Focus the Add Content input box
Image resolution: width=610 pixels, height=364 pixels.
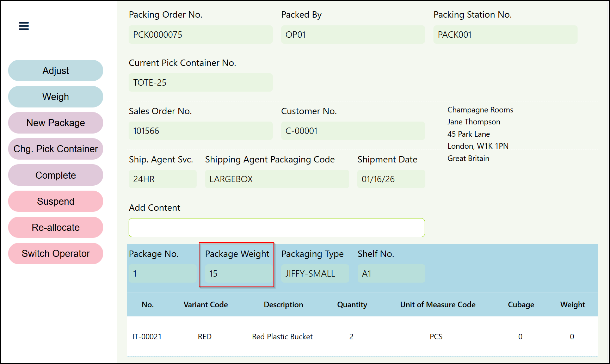(x=277, y=228)
